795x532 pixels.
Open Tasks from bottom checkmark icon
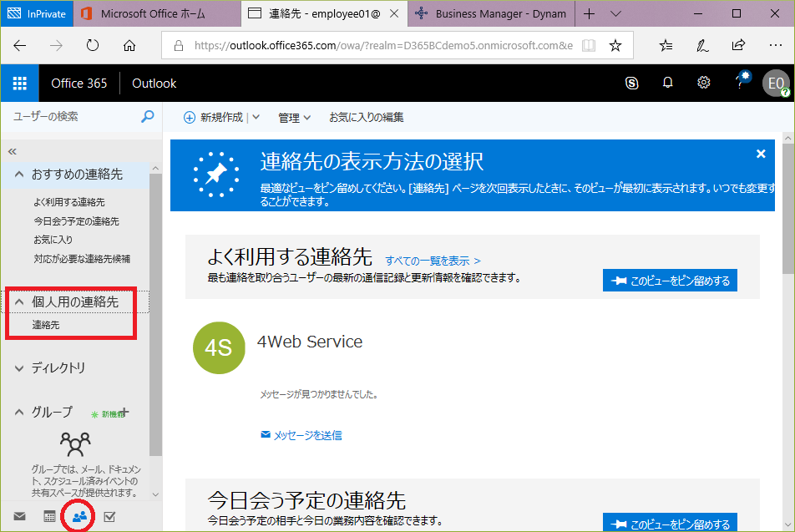coord(109,517)
